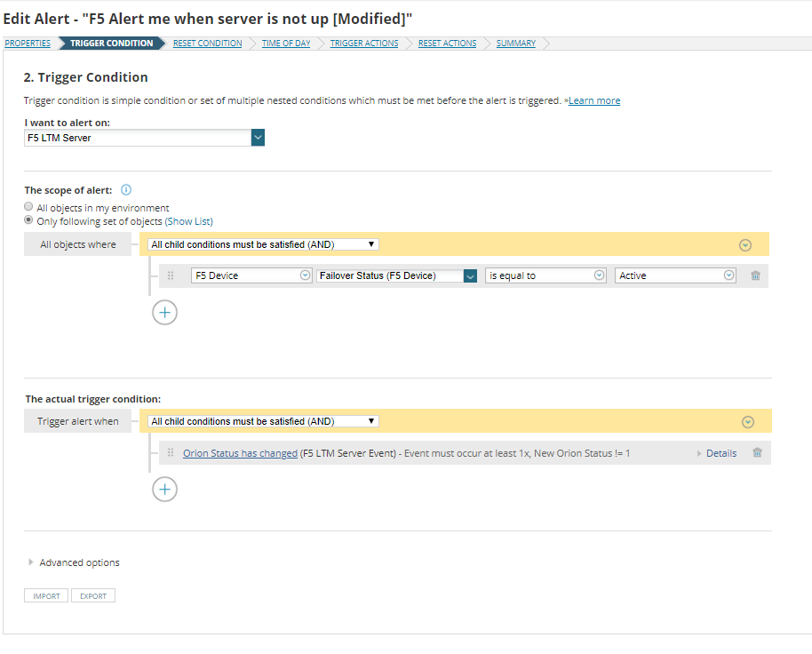The width and height of the screenshot is (812, 654).
Task: Go to the Trigger Actions step
Action: click(x=364, y=43)
